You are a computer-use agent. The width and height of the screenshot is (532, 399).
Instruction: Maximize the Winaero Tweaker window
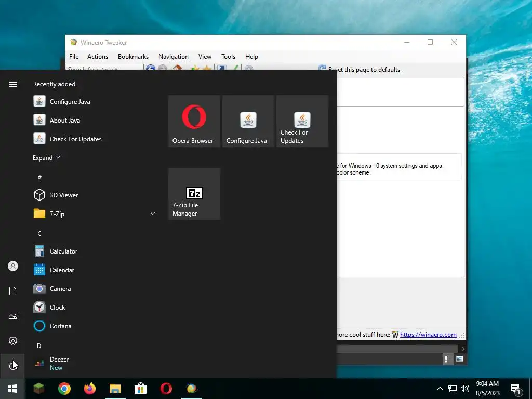[430, 42]
